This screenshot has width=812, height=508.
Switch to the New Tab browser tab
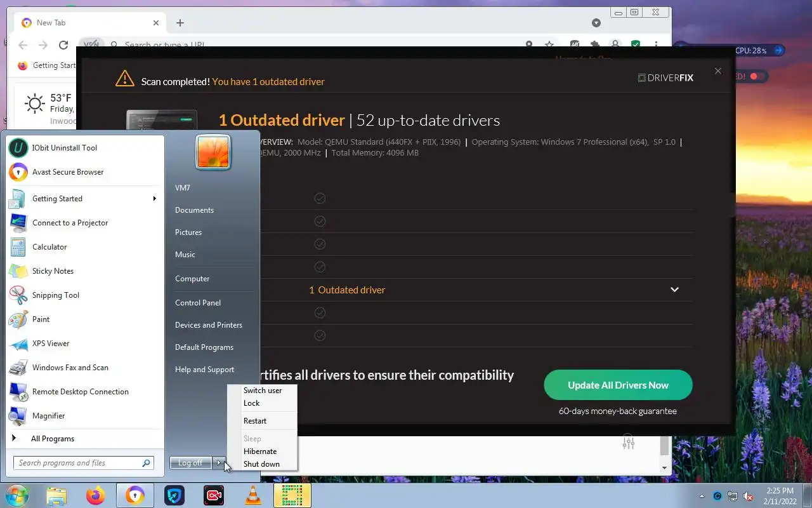pyautogui.click(x=90, y=23)
